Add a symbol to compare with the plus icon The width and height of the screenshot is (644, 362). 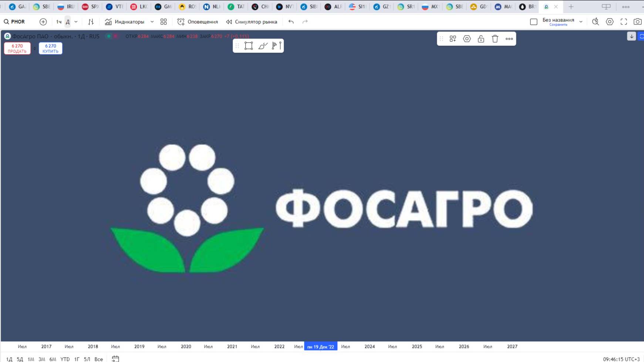(x=43, y=22)
